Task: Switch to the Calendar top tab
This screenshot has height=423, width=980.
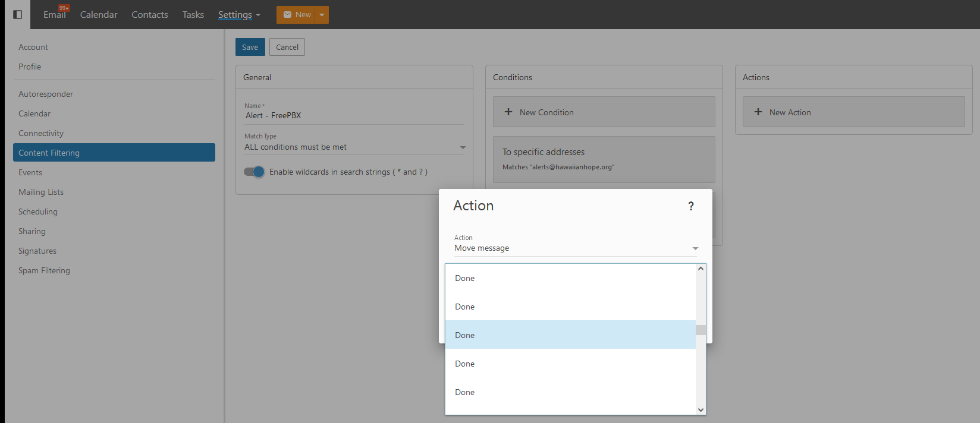Action: click(x=99, y=15)
